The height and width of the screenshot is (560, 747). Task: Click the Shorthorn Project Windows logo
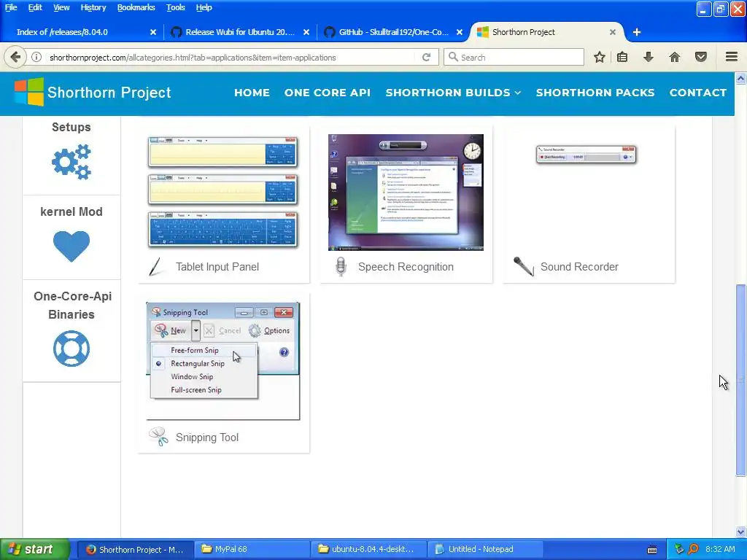[29, 92]
